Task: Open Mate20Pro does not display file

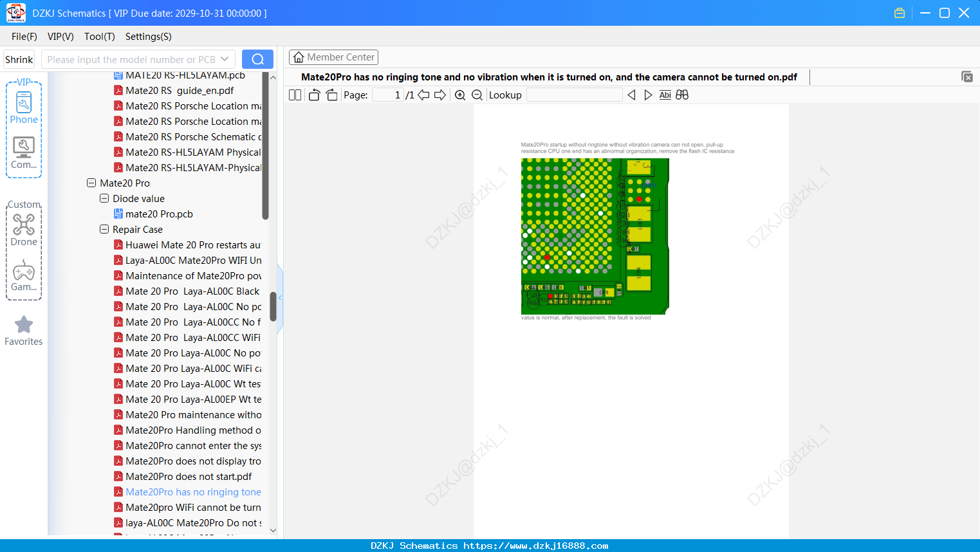Action: [193, 461]
